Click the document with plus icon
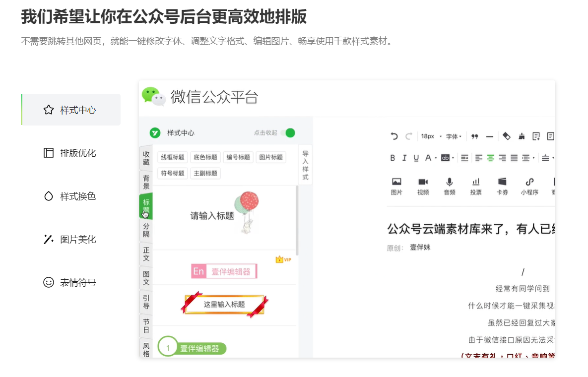This screenshot has height=377, width=588. coord(536,136)
